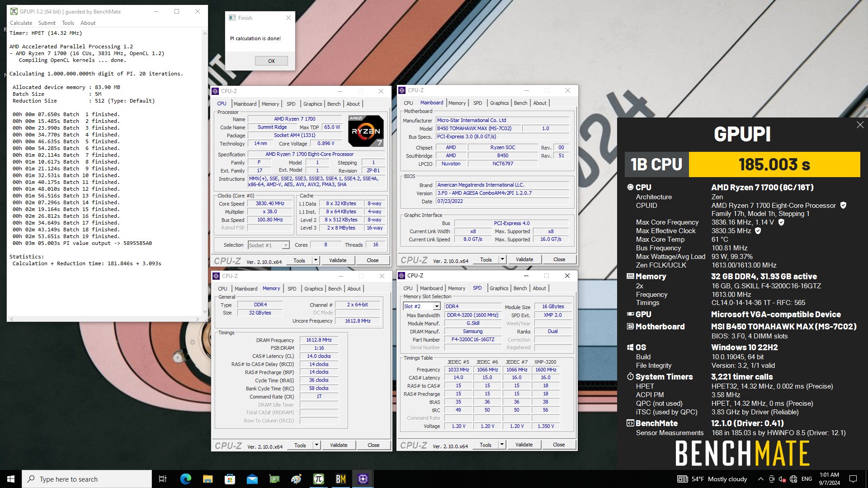This screenshot has width=868, height=488.
Task: Open the Slot #2 memory slot dropdown
Action: 422,306
